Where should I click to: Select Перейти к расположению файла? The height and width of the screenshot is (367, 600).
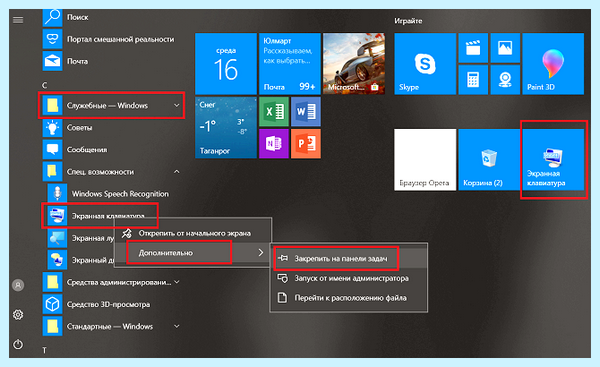tap(349, 298)
